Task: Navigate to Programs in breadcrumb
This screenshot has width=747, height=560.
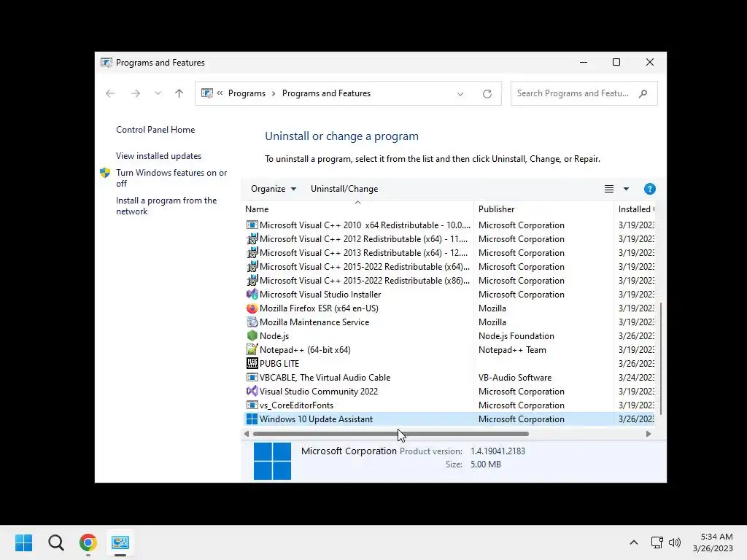Action: tap(247, 93)
